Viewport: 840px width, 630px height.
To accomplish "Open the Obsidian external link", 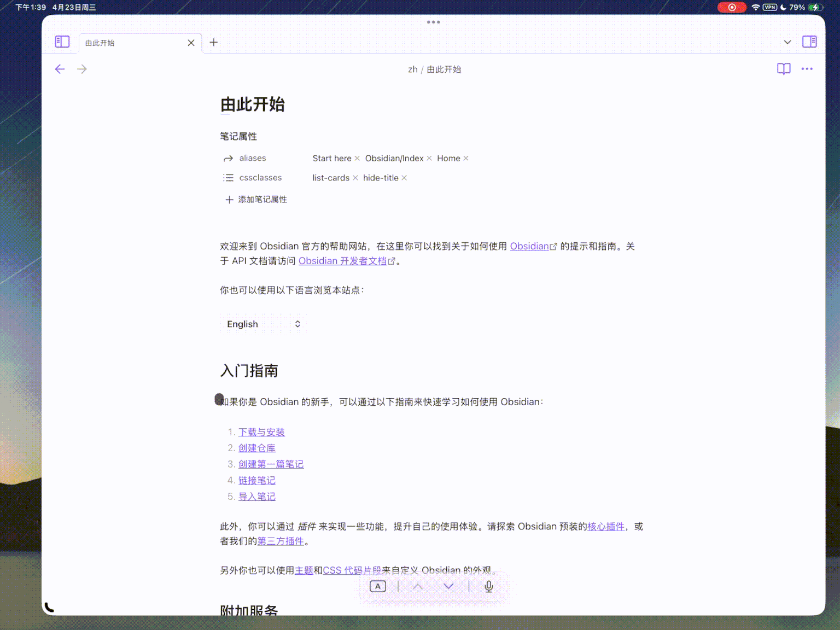I will [533, 247].
